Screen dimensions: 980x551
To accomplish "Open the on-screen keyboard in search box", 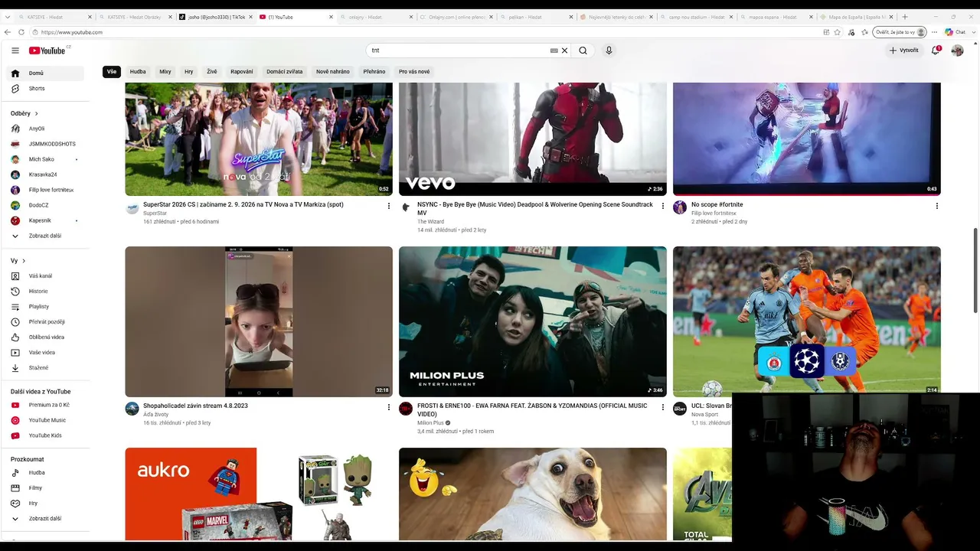I will tap(554, 51).
